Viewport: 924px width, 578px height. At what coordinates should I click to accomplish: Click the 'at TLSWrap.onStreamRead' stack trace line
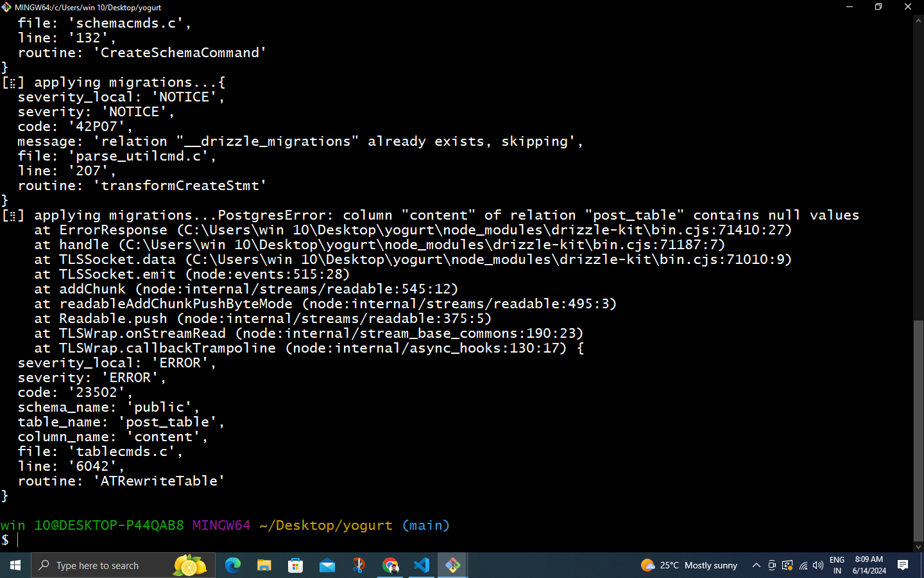[x=309, y=333]
